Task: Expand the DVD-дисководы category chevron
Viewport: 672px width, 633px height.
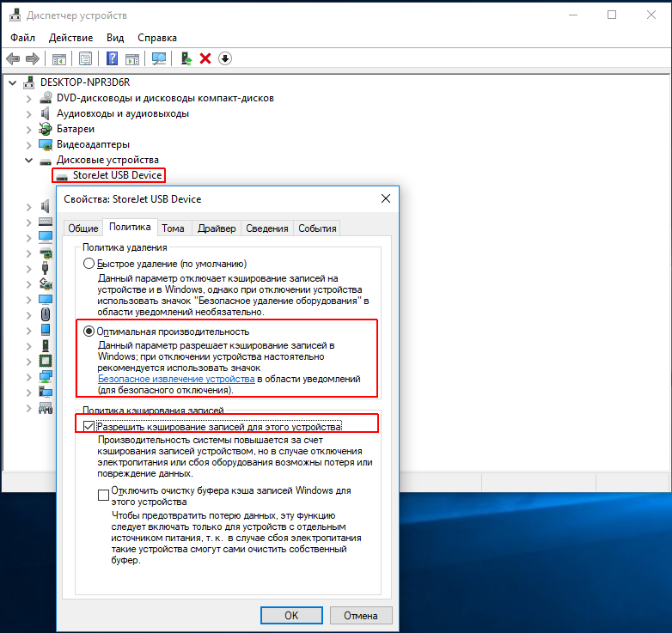Action: tap(28, 99)
